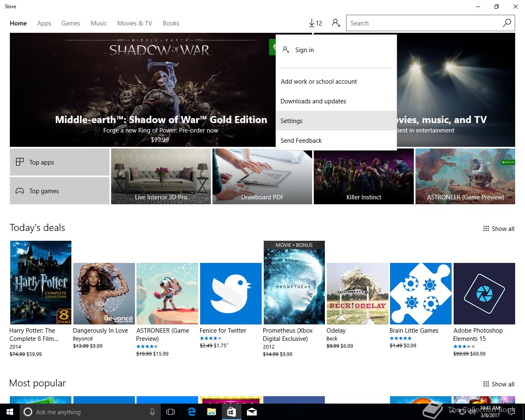Select Sign in from account menu
The height and width of the screenshot is (420, 525).
click(x=336, y=50)
